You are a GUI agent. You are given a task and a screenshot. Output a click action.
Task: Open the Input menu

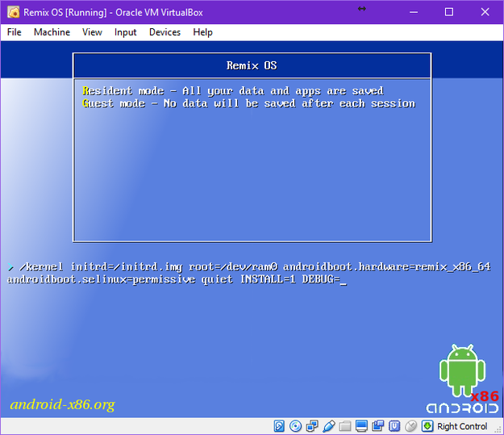click(125, 32)
